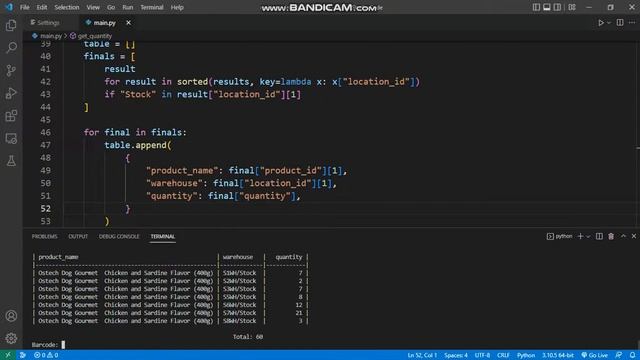
Task: Open the notifications bell
Action: tap(632, 355)
